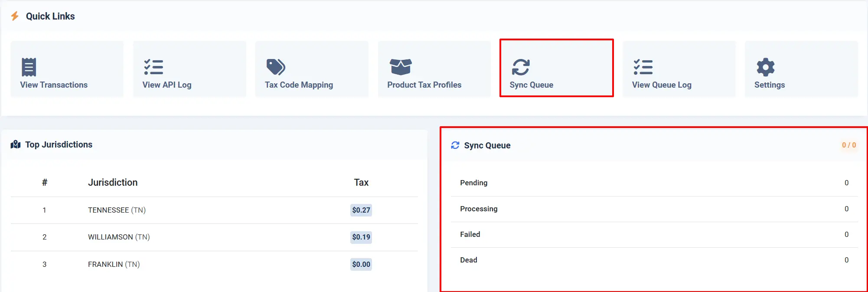The height and width of the screenshot is (292, 868).
Task: Click the Top Jurisdictions map icon
Action: (16, 144)
